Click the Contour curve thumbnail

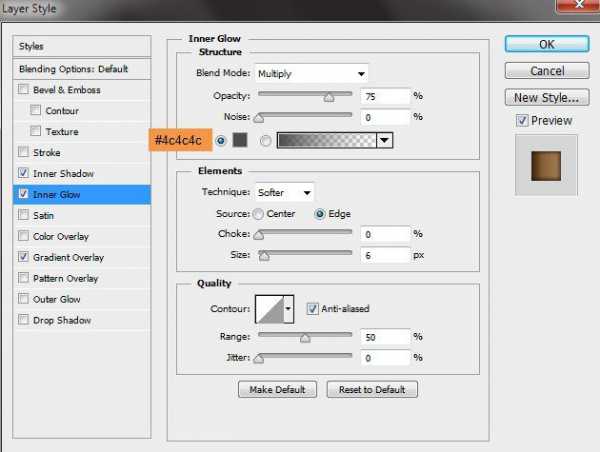click(270, 309)
